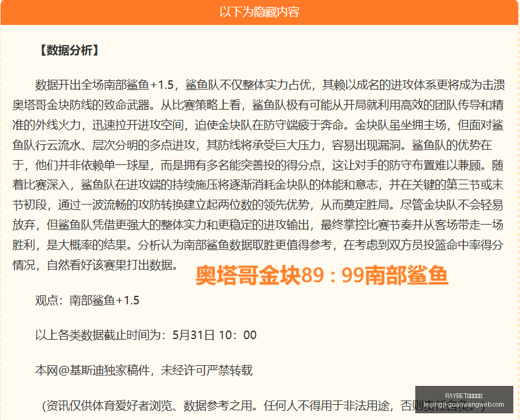Select the heading '【数据分析】'
Screen dimensions: 520x420
point(69,51)
